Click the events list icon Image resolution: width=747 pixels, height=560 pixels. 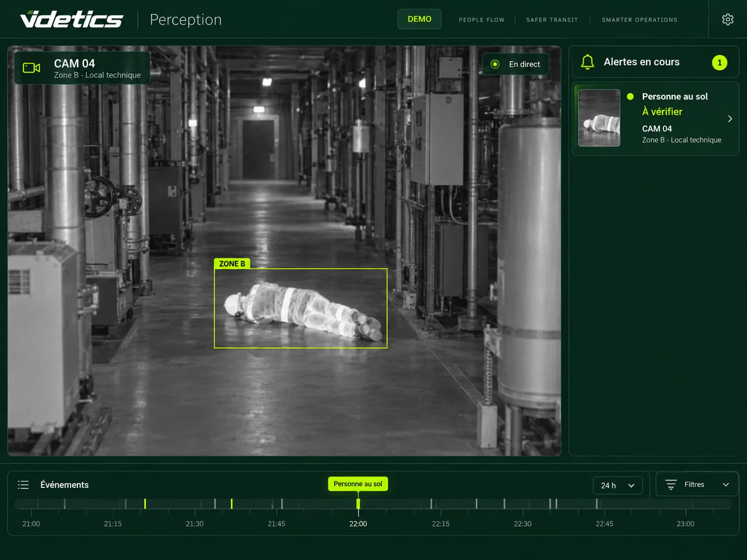23,485
